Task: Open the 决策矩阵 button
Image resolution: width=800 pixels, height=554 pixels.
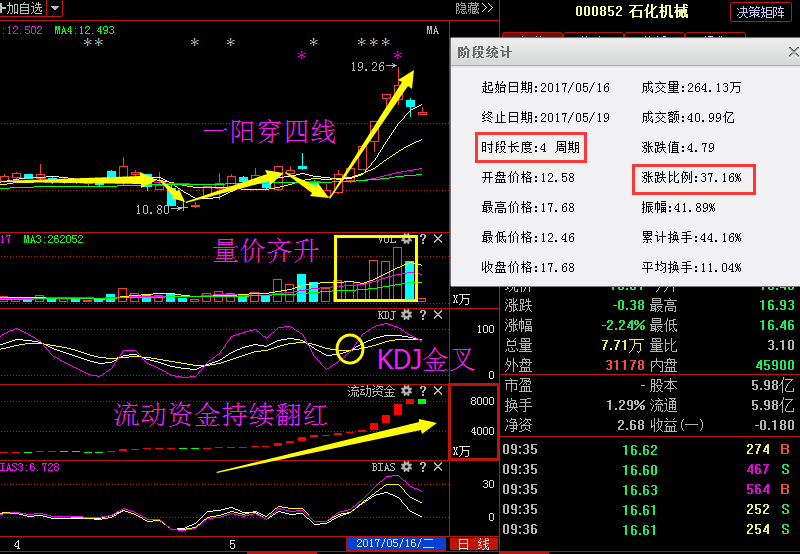Action: point(760,12)
